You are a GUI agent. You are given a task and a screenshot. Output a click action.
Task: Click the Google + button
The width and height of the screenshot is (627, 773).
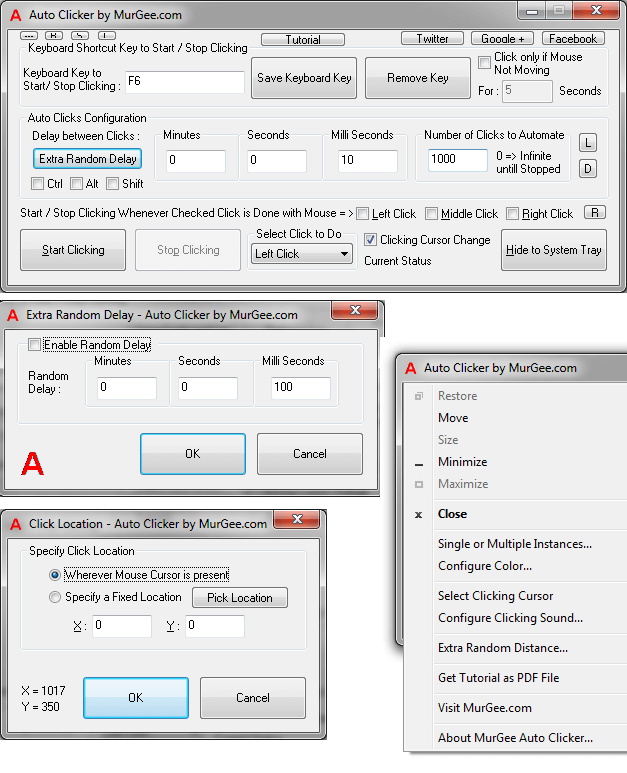pos(502,38)
